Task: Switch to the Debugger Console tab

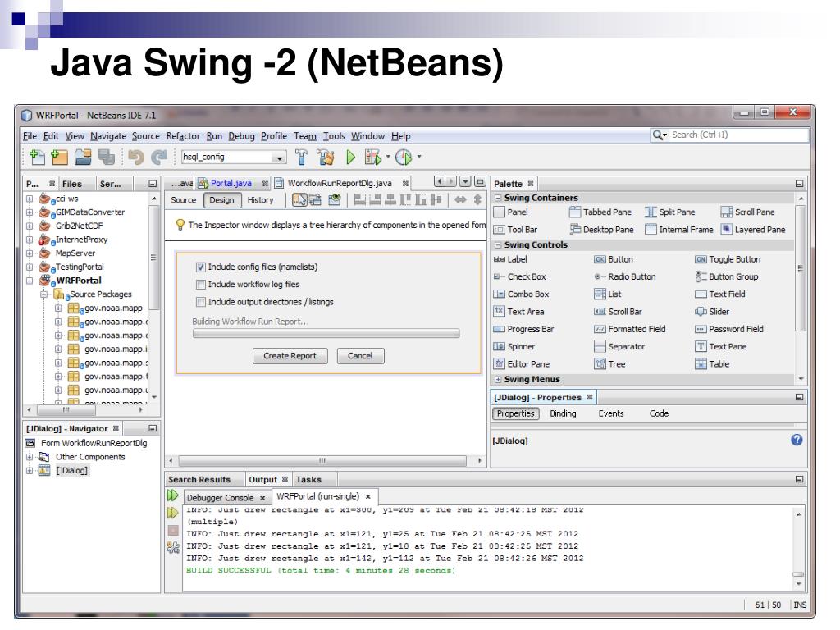Action: [x=226, y=497]
